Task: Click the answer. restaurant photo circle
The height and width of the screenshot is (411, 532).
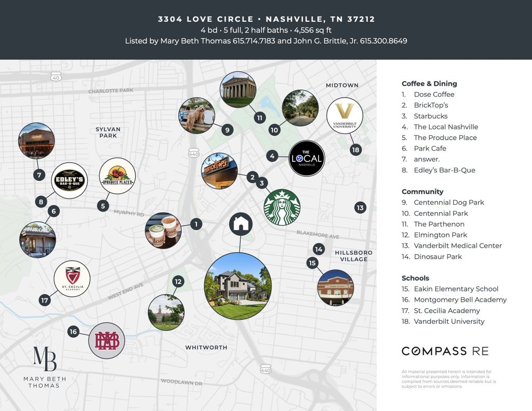Action: coord(36,141)
